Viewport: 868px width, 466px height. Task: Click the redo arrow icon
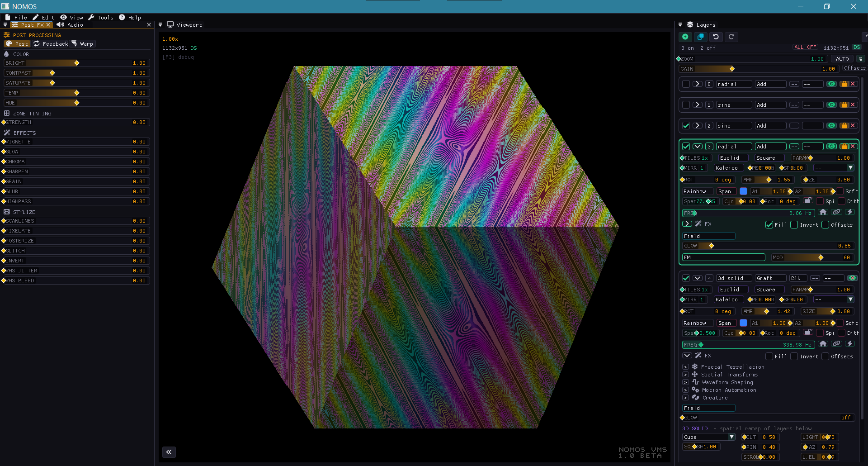click(731, 37)
